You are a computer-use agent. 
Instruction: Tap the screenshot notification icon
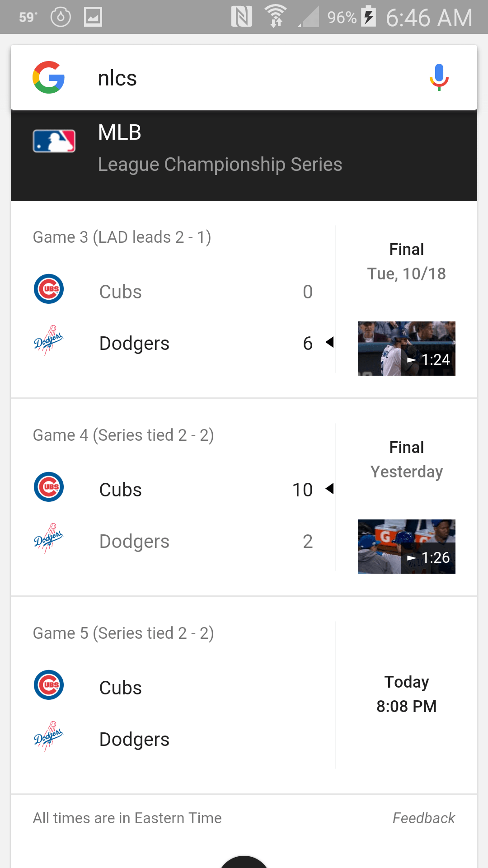[x=93, y=17]
